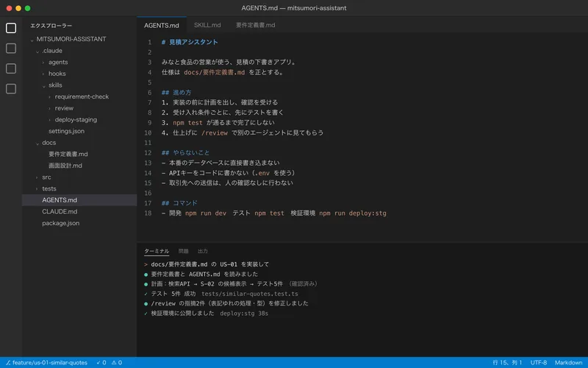Click the errors count in the status bar
The width and height of the screenshot is (588, 368).
pos(101,363)
